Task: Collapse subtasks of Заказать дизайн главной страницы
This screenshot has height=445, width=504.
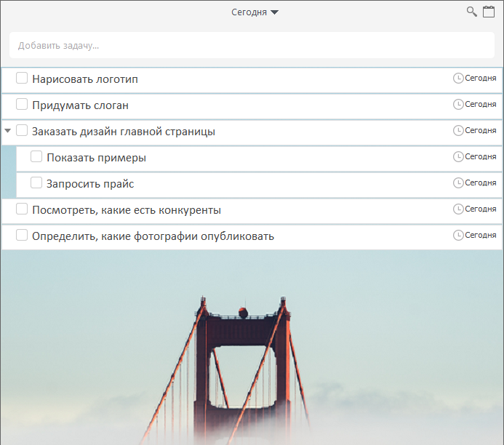Action: (x=8, y=131)
